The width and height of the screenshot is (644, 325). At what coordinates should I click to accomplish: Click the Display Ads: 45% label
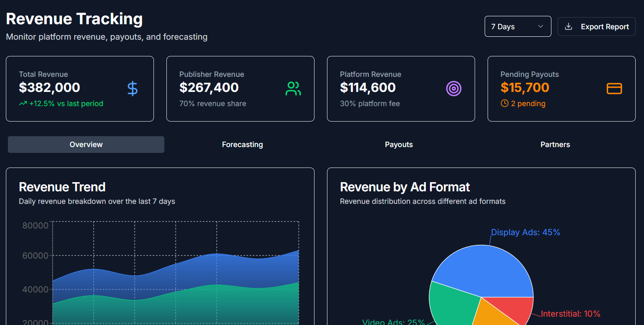tap(525, 232)
